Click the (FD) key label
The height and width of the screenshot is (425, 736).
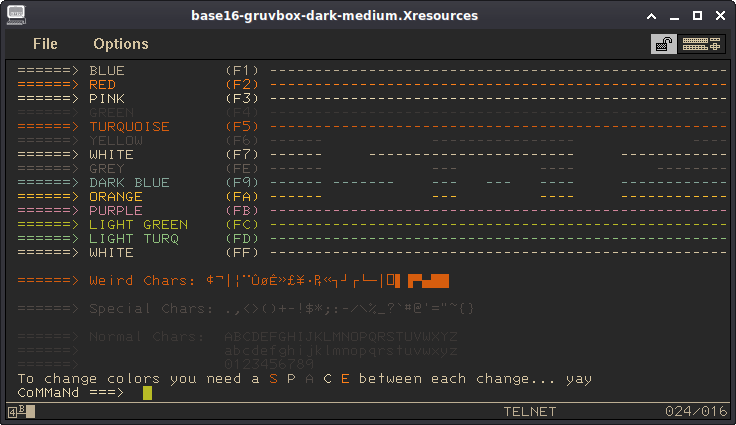click(242, 239)
